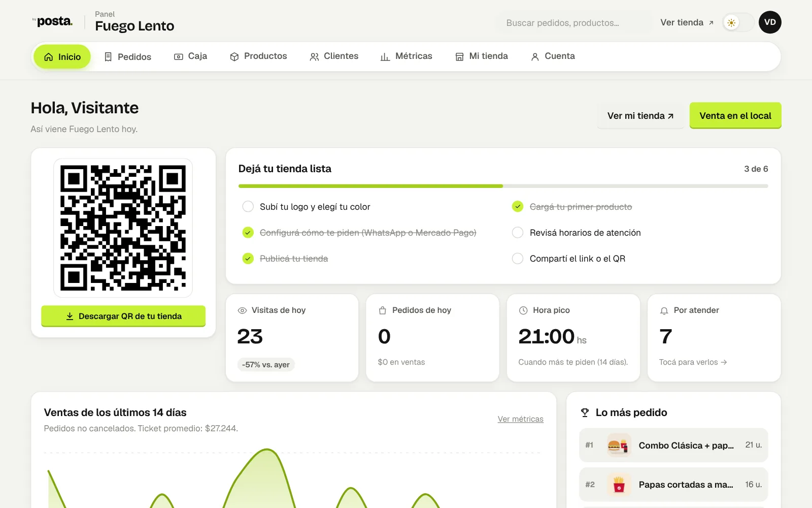Check 'Compartí el link o el QR'

pos(518,259)
